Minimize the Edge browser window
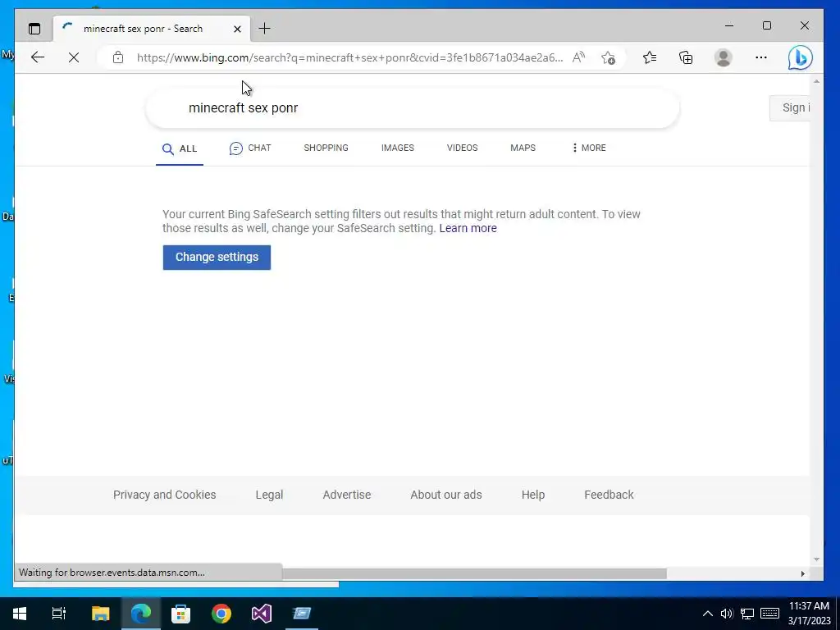The height and width of the screenshot is (630, 840). point(729,25)
